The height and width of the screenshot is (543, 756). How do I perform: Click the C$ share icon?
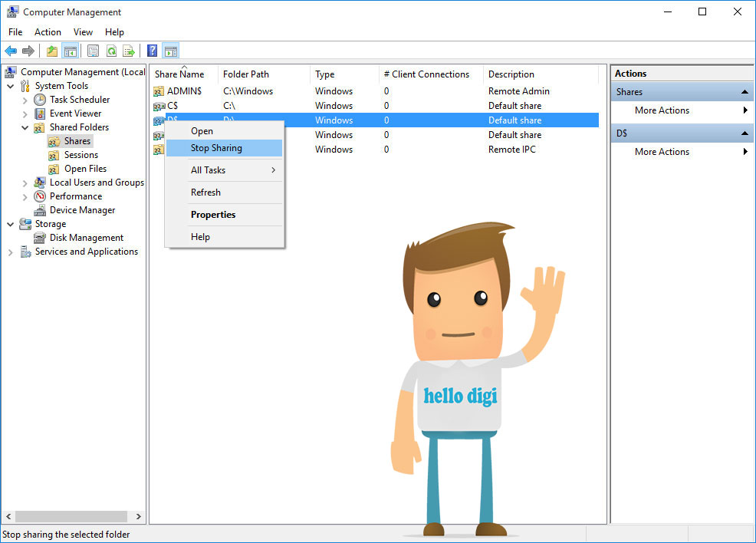pos(159,106)
